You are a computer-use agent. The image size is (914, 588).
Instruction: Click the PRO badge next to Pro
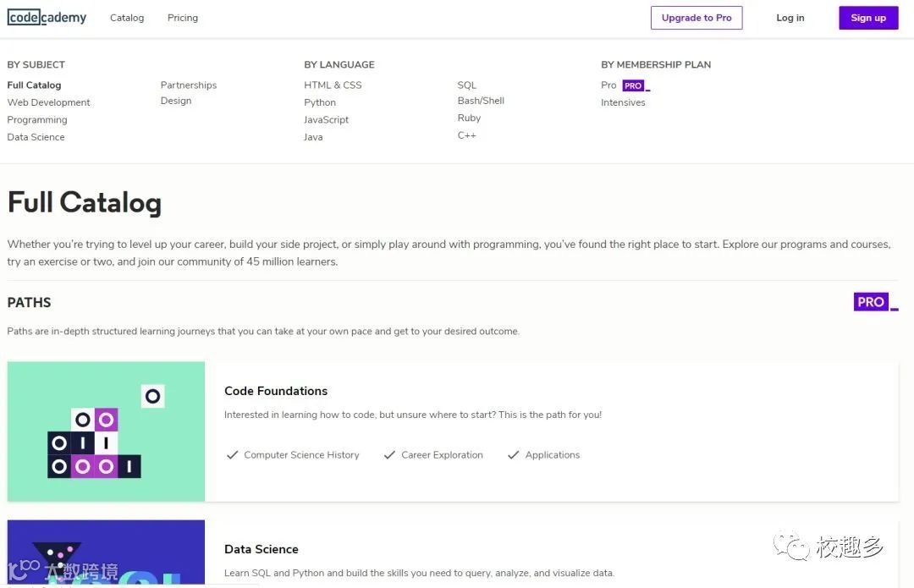tap(636, 85)
